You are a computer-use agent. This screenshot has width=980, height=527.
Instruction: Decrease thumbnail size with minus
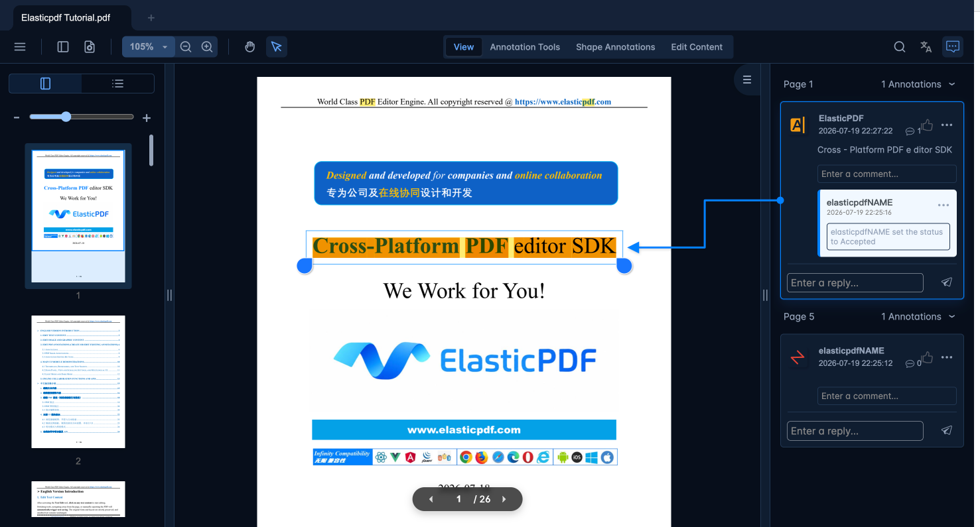coord(17,118)
